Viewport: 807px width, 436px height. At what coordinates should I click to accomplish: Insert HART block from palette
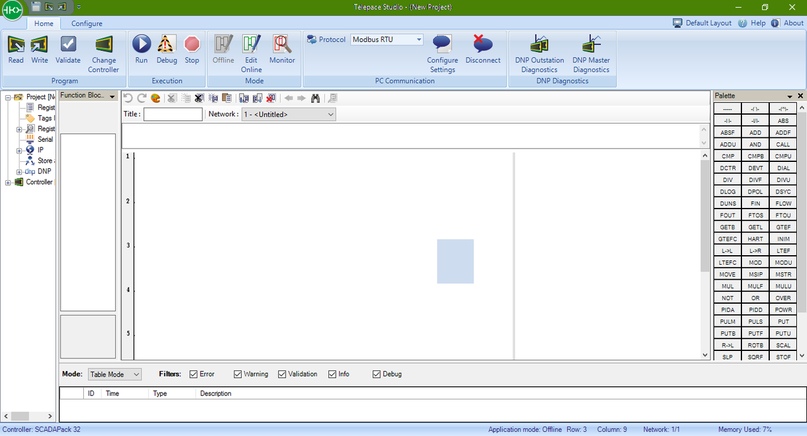[755, 239]
